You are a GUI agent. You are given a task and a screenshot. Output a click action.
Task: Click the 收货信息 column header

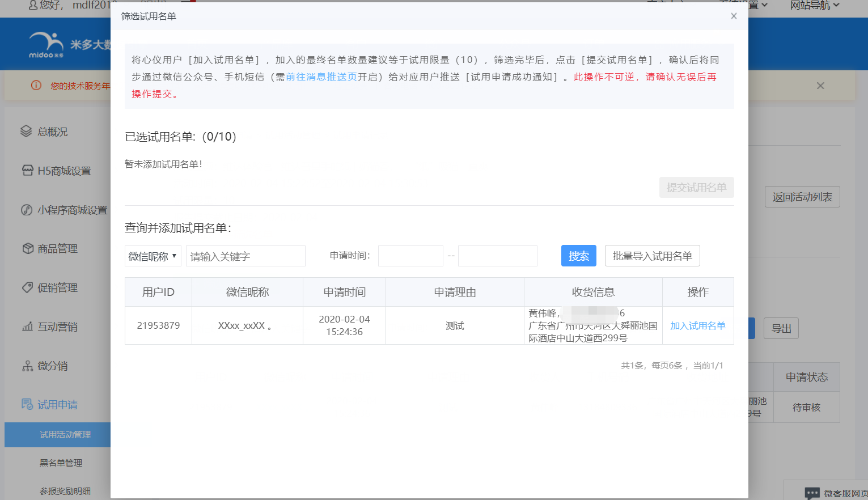593,292
